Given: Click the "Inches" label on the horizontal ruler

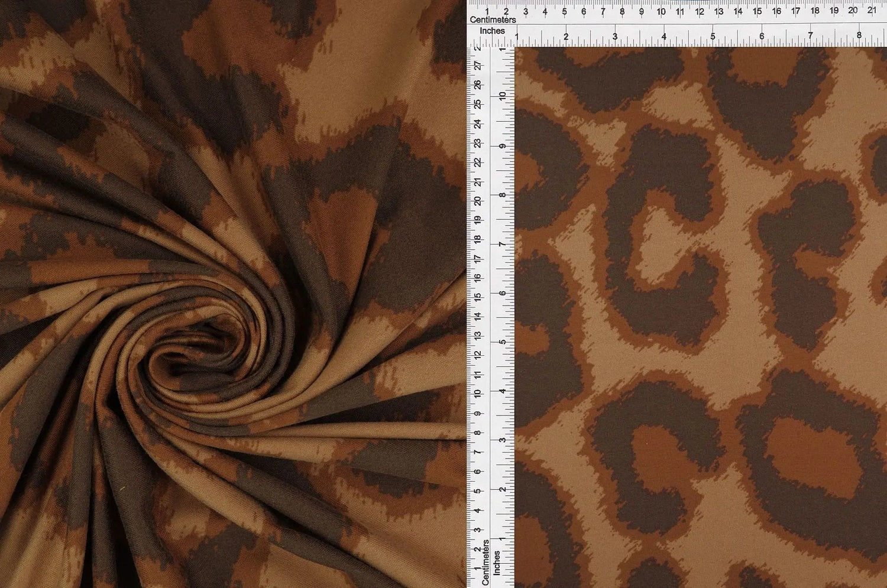Looking at the screenshot, I should pos(492,31).
